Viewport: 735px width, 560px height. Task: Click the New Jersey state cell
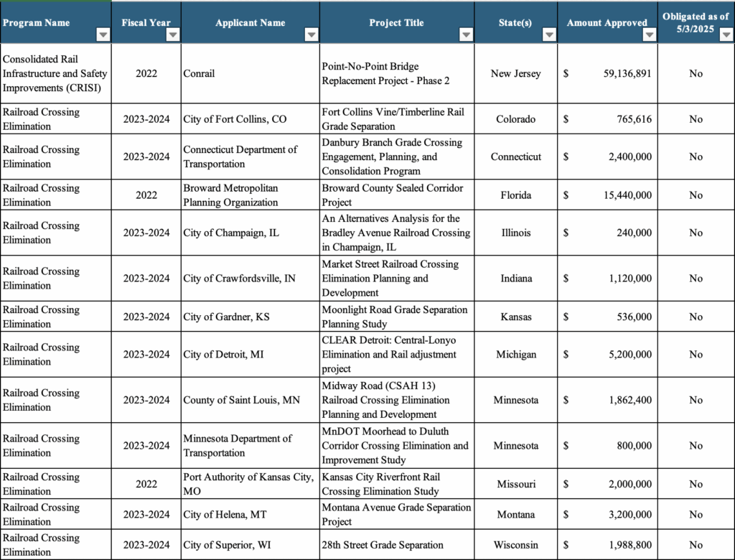pyautogui.click(x=515, y=73)
